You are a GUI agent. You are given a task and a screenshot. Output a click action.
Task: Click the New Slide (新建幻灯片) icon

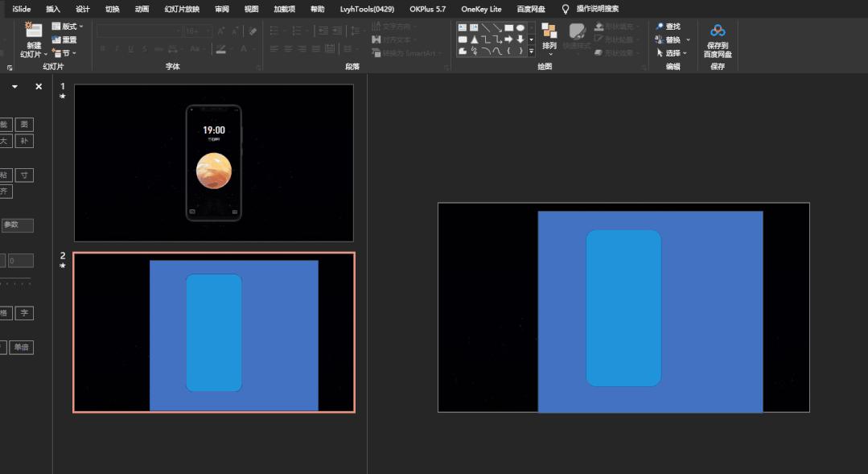[33, 31]
